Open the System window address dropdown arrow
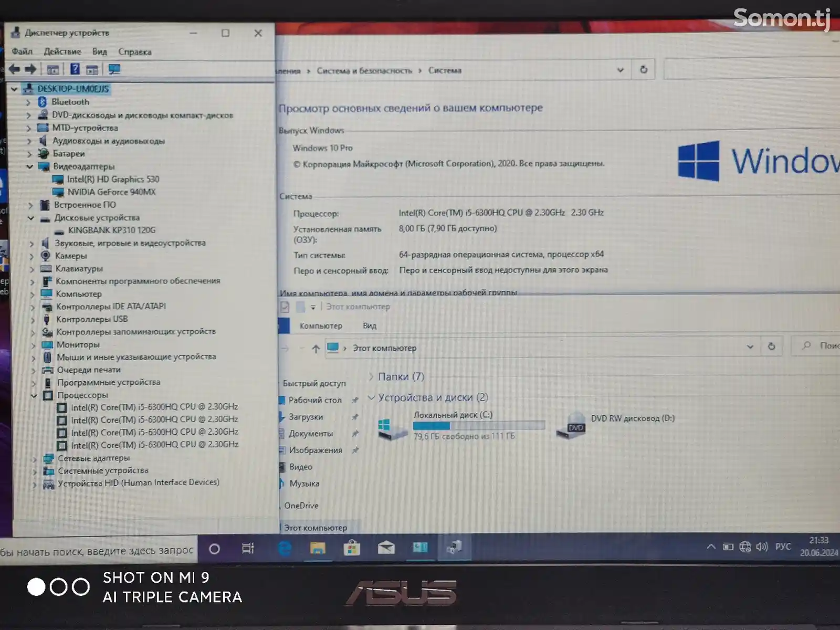The image size is (840, 630). coord(620,70)
